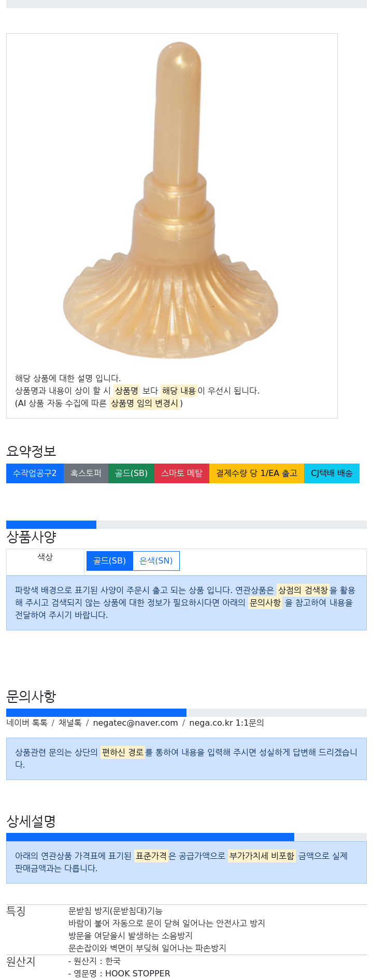Click the 훅스토퍼 gray tag
This screenshot has height=980, width=373.
tap(86, 473)
